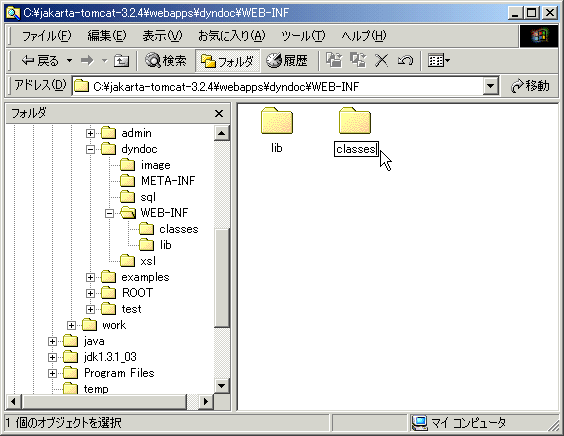Open the Forward history dropdown arrow
The image size is (564, 436).
pos(104,61)
